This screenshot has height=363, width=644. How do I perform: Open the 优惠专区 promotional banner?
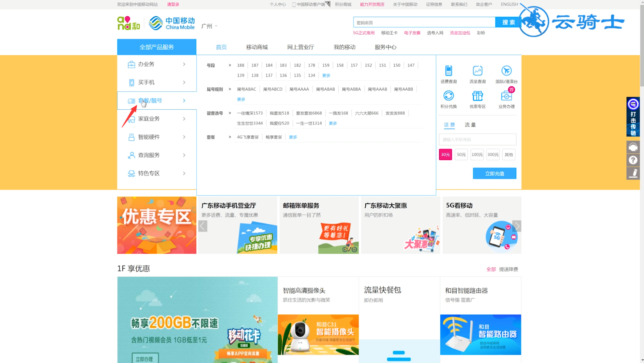(x=157, y=225)
